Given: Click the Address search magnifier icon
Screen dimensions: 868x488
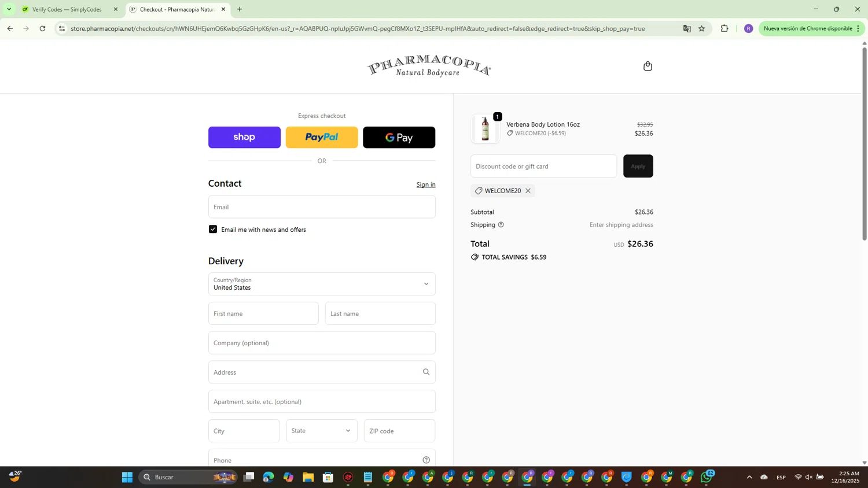Looking at the screenshot, I should 426,372.
